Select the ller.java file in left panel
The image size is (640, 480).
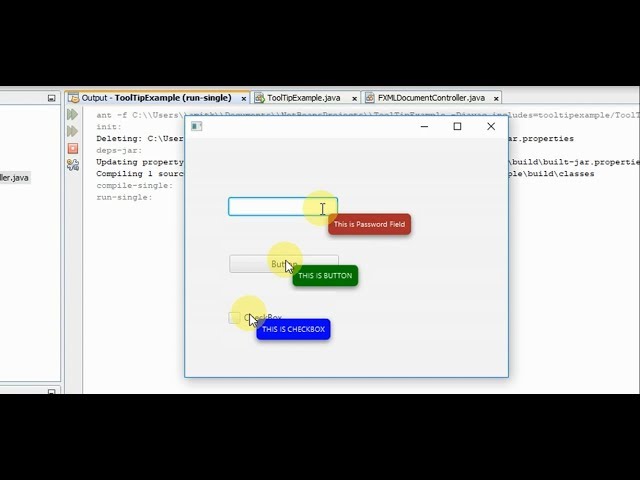[x=15, y=178]
